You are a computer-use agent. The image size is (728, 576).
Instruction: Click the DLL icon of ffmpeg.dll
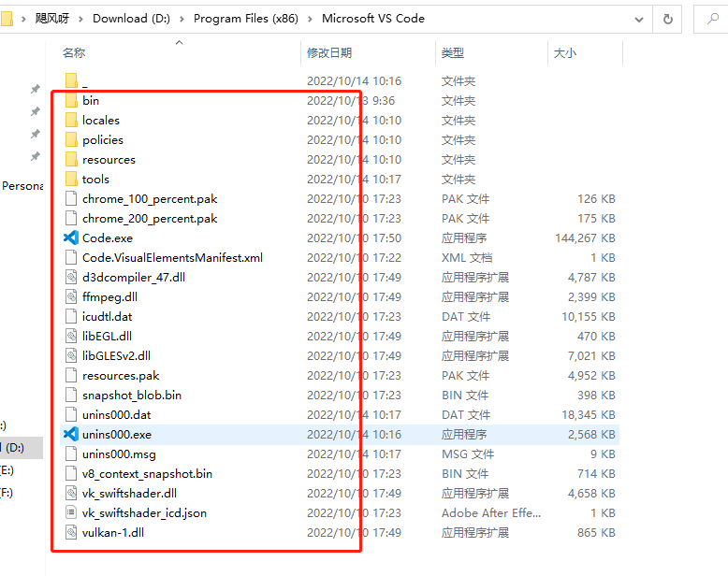coord(71,296)
